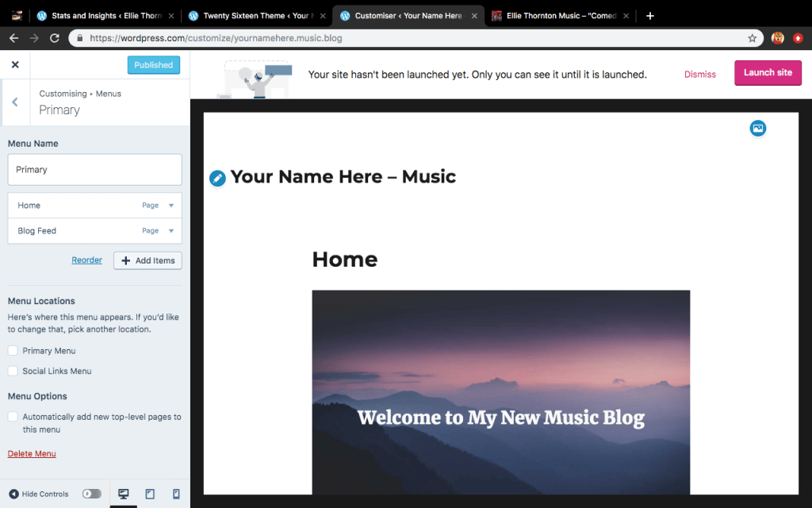Bookmark this page with the star icon

click(x=752, y=37)
